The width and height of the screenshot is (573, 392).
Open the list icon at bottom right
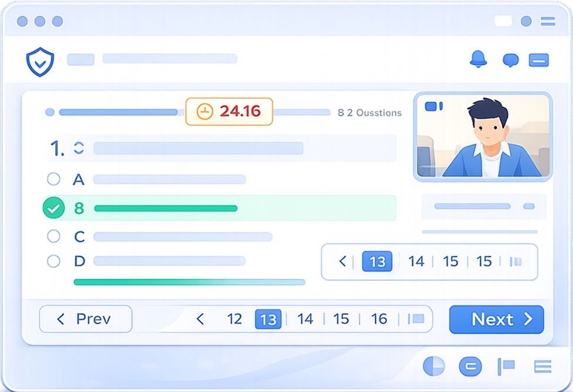pos(543,366)
